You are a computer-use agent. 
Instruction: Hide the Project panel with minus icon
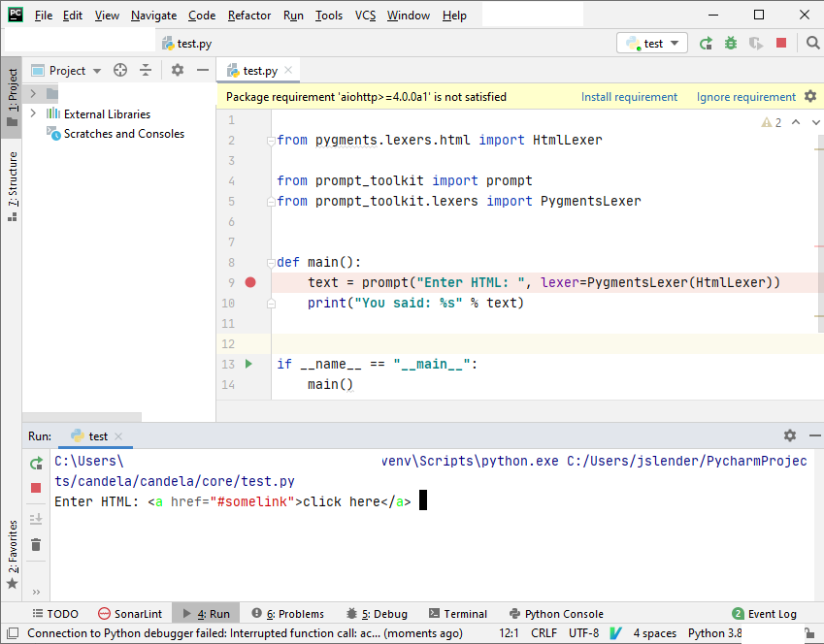pyautogui.click(x=203, y=70)
